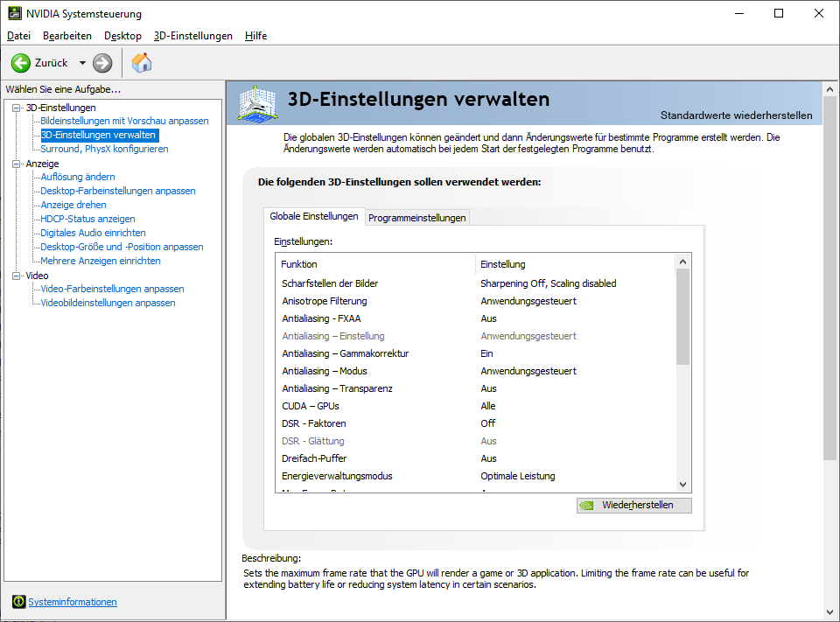Click the NVIDIA title bar app icon
Image resolution: width=840 pixels, height=622 pixels.
[15, 13]
